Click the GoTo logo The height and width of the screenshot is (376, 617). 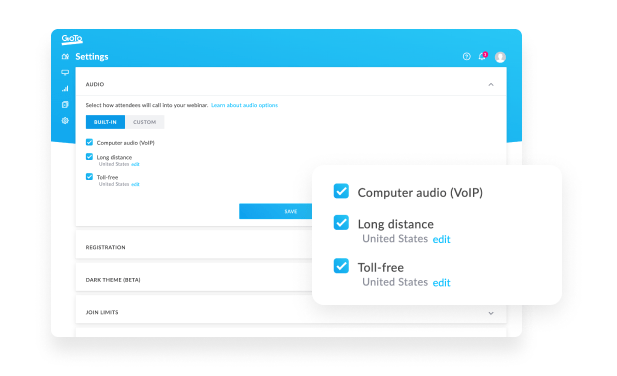[x=72, y=39]
